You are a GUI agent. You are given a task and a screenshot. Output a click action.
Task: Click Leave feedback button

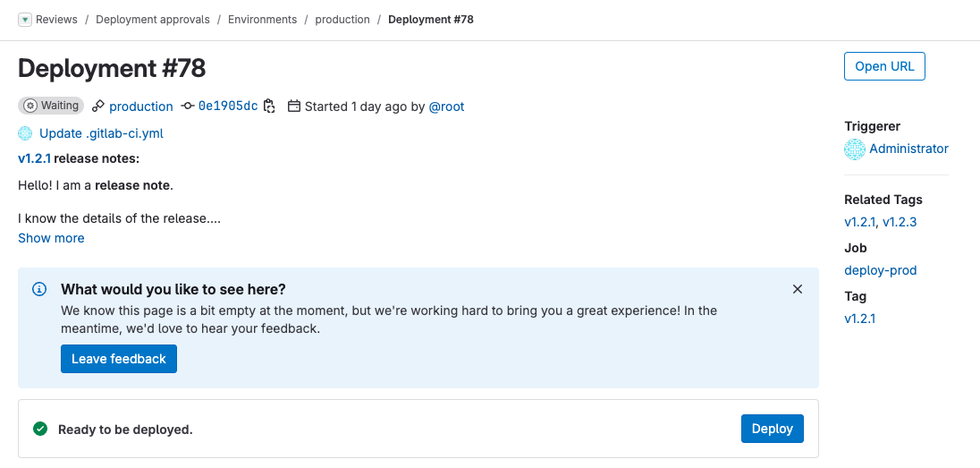coord(119,359)
